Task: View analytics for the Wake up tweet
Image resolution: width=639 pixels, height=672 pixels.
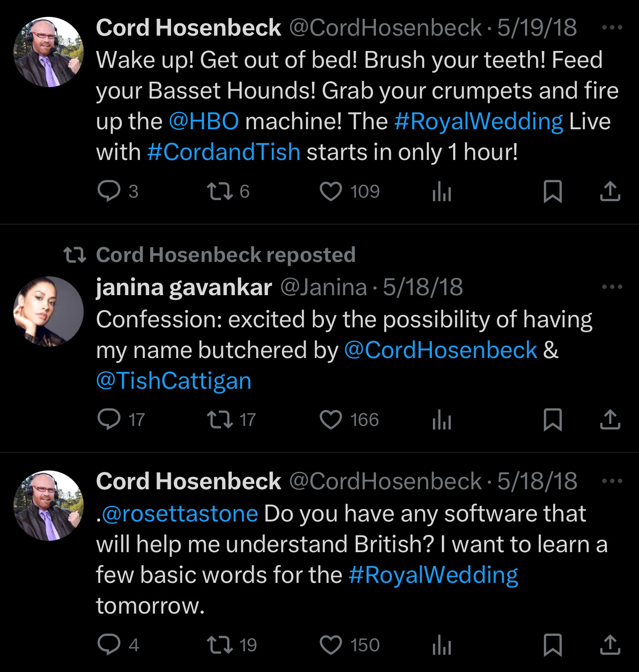Action: [x=441, y=191]
